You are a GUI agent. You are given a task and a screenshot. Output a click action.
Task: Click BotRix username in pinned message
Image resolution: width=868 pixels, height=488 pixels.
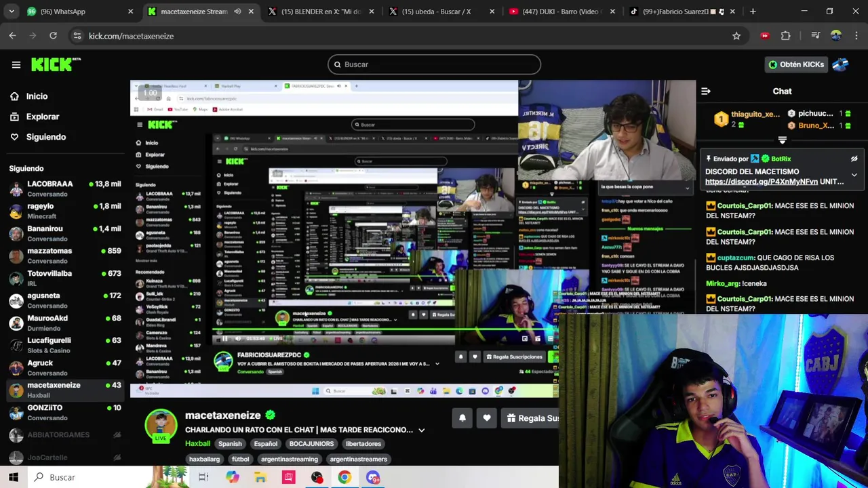click(x=781, y=159)
